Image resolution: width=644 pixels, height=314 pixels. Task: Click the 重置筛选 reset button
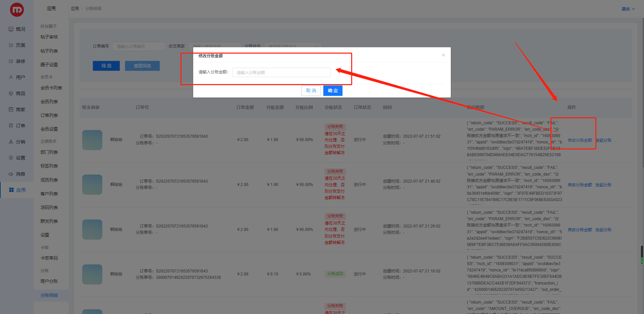coord(142,66)
